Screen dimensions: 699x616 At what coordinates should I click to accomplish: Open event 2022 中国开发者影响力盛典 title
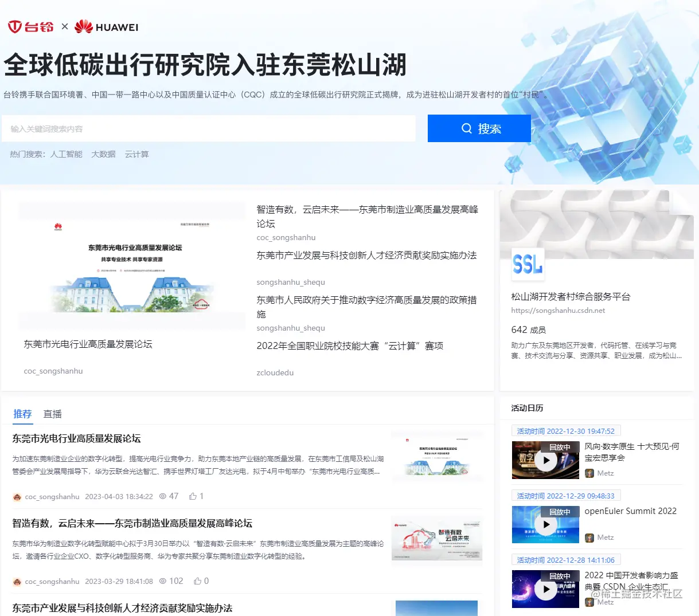click(x=631, y=581)
